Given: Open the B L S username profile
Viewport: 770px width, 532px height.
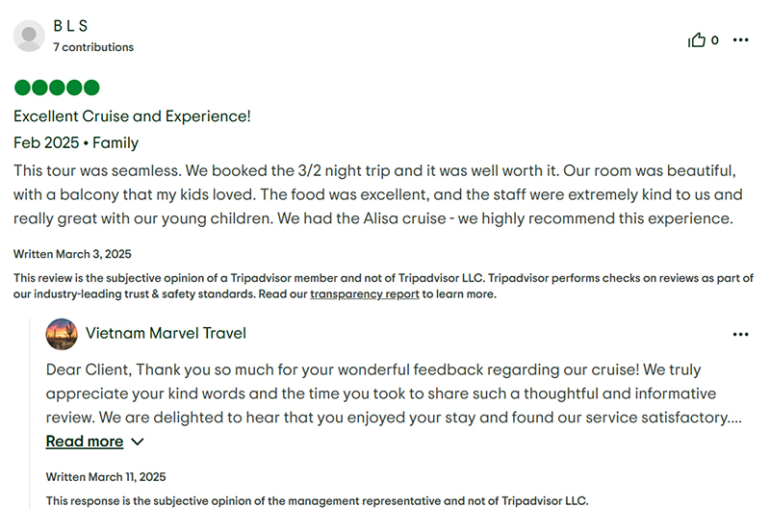Looking at the screenshot, I should click(x=70, y=26).
